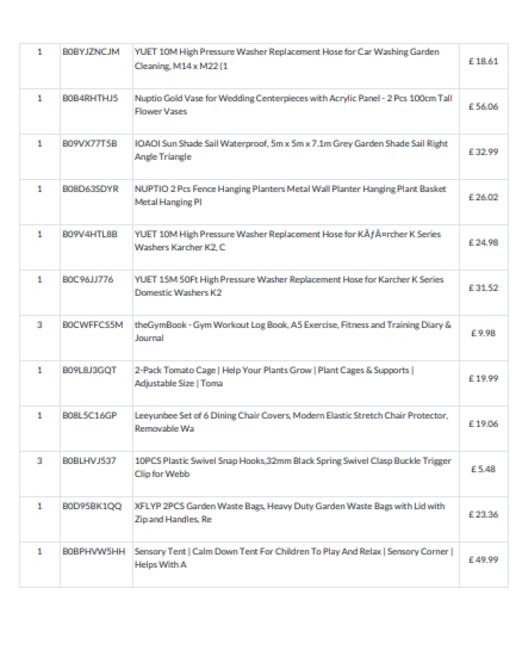Select XFLYP Garden Waste Bags description
This screenshot has width=522, height=650.
(x=289, y=512)
